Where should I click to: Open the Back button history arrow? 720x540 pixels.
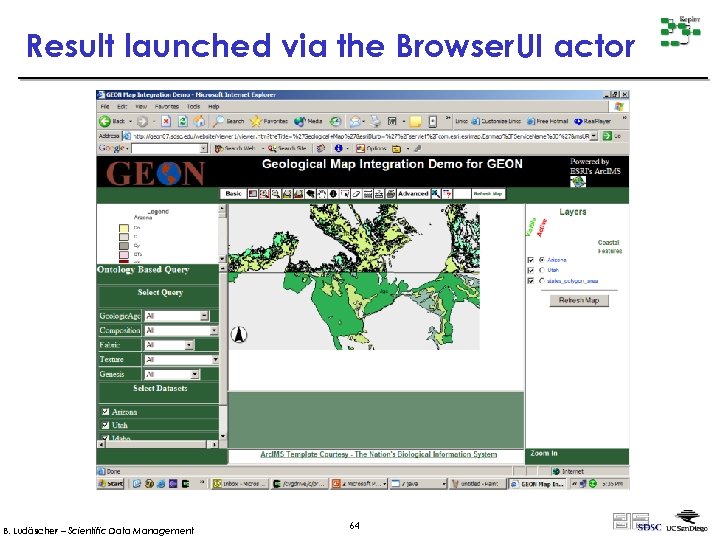(x=130, y=121)
